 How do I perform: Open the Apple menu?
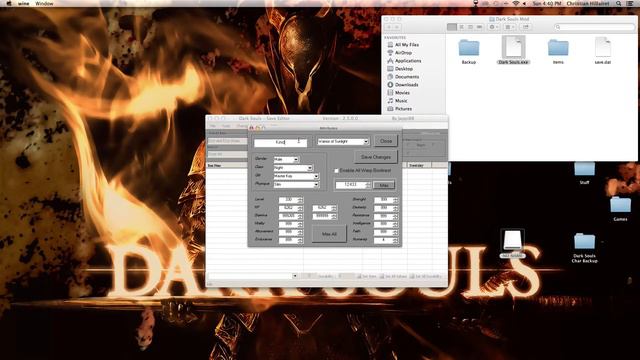pyautogui.click(x=8, y=3)
